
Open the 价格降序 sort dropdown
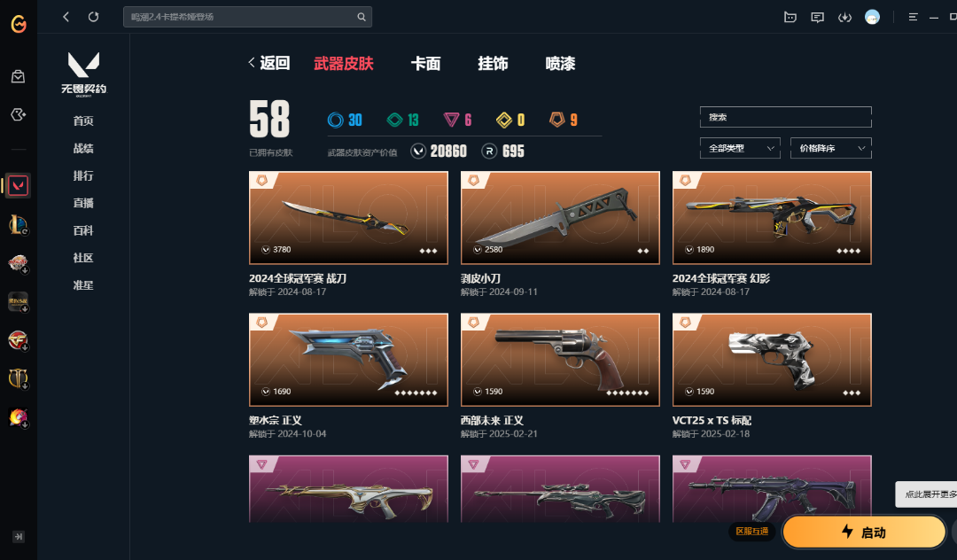(830, 148)
